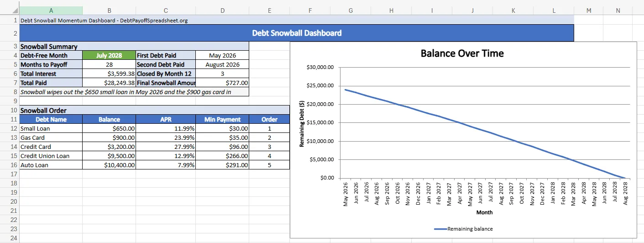The image size is (644, 243).
Task: Click the Min Payment header cell
Action: (x=222, y=119)
